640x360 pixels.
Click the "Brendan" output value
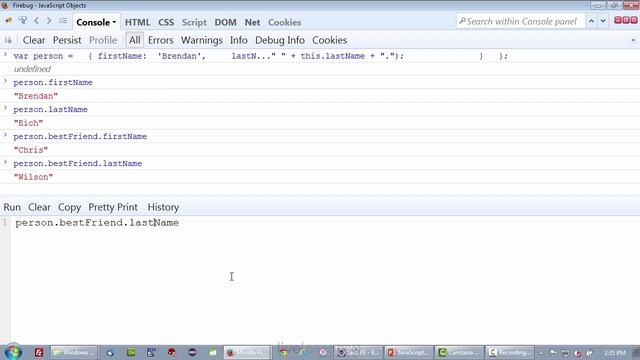pos(36,96)
